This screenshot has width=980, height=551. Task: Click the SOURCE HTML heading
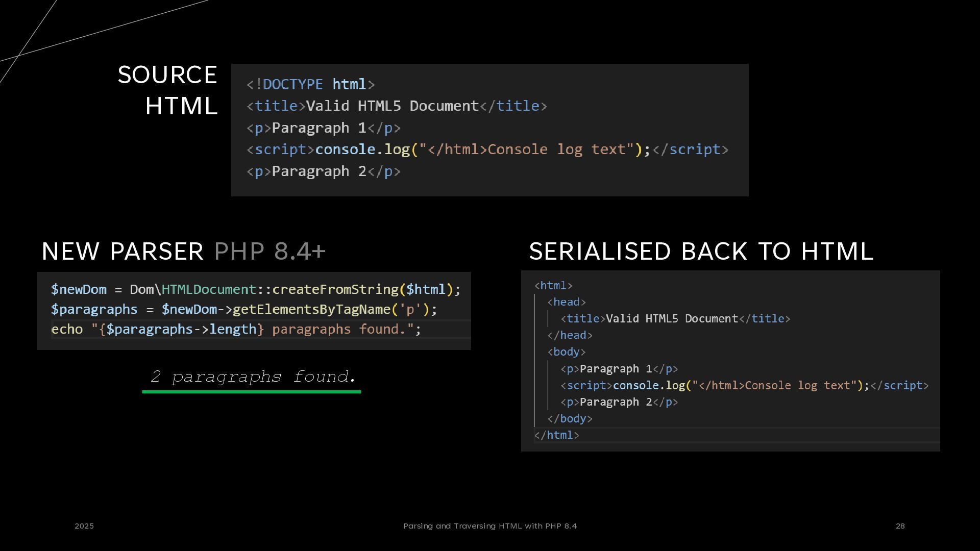click(x=168, y=90)
